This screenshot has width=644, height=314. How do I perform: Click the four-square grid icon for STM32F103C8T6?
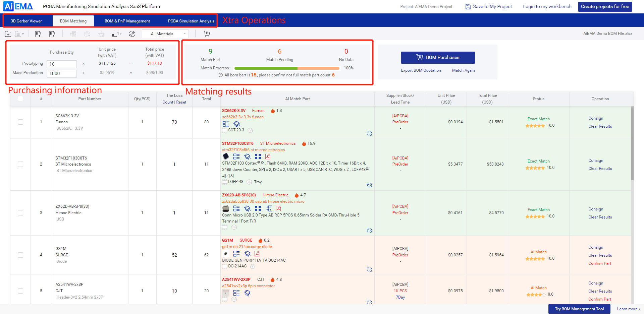(x=258, y=156)
